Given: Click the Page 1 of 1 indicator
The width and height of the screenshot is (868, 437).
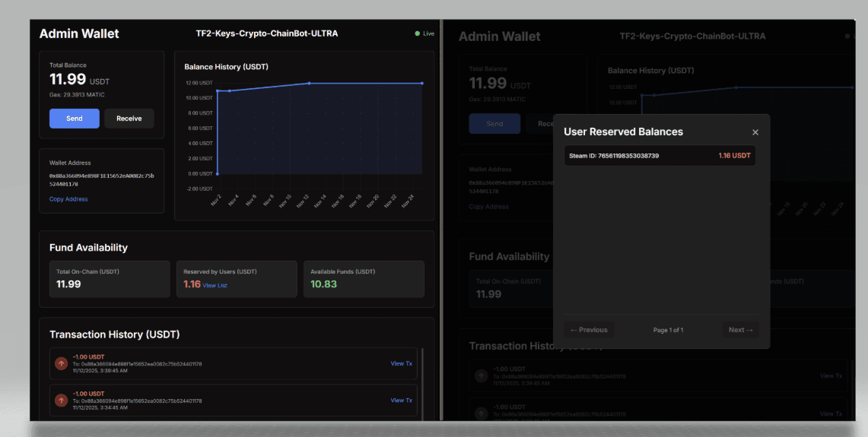Looking at the screenshot, I should [x=668, y=331].
